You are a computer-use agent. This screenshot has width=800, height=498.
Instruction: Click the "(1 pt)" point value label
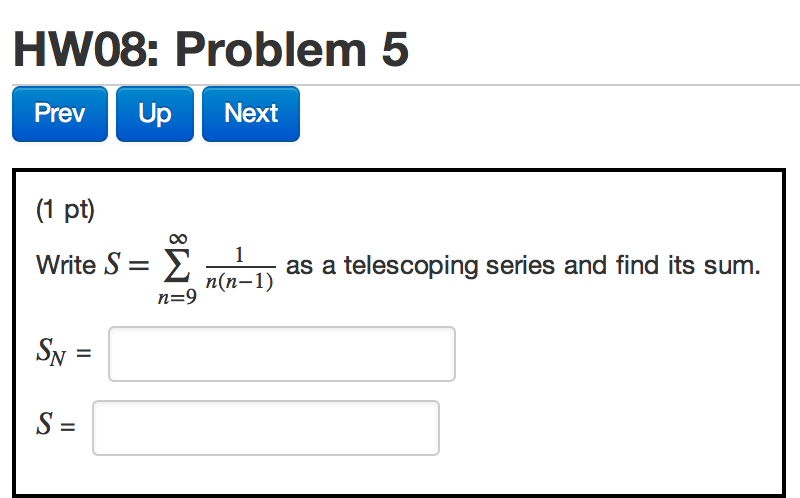pyautogui.click(x=65, y=211)
